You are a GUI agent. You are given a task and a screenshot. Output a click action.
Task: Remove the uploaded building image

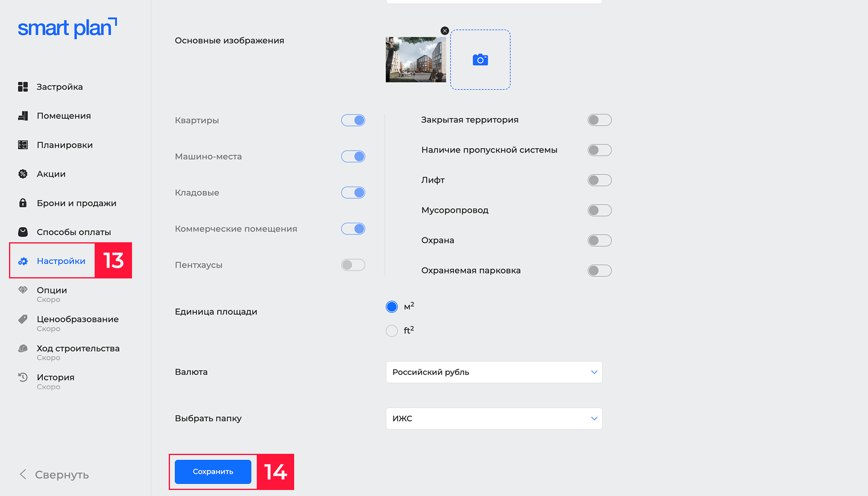coord(445,31)
